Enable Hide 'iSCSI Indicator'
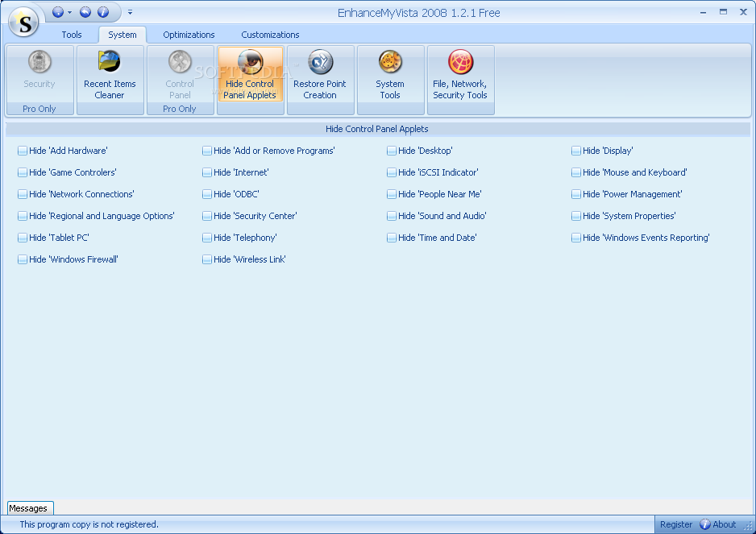The height and width of the screenshot is (534, 756). coord(392,172)
